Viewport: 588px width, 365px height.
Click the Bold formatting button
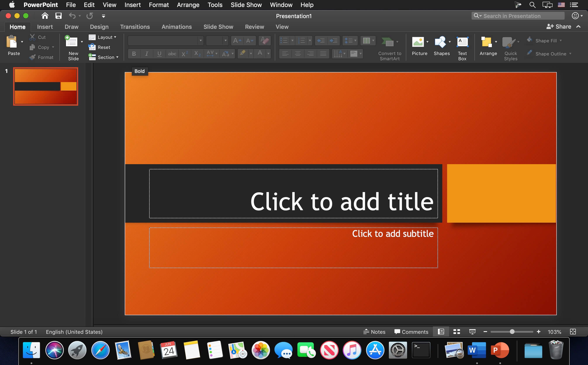point(134,53)
